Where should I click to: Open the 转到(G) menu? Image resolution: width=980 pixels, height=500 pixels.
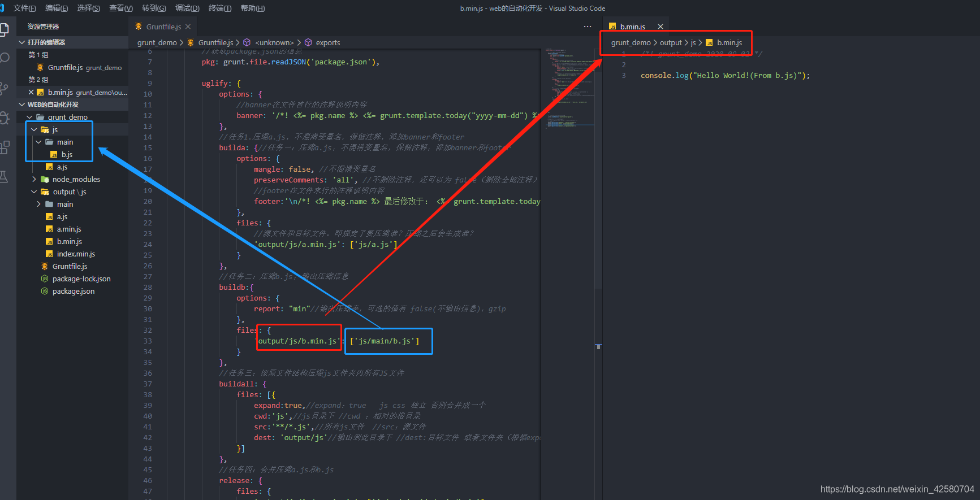point(154,8)
